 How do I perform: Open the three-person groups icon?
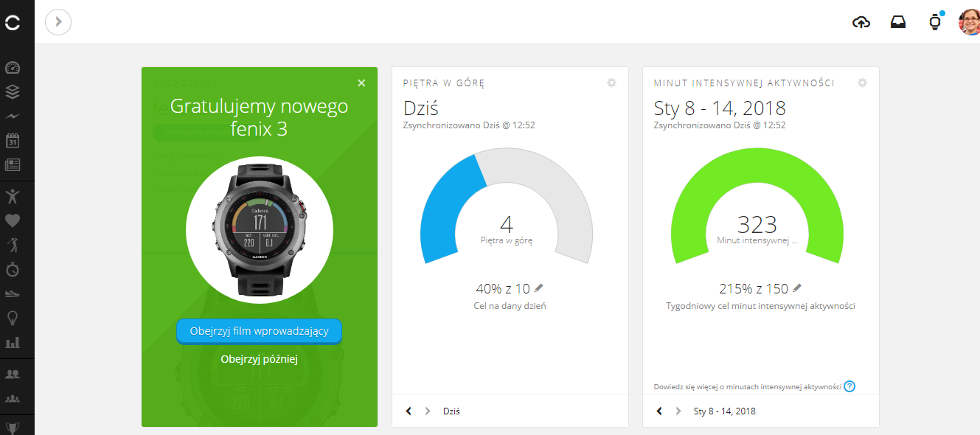(13, 399)
